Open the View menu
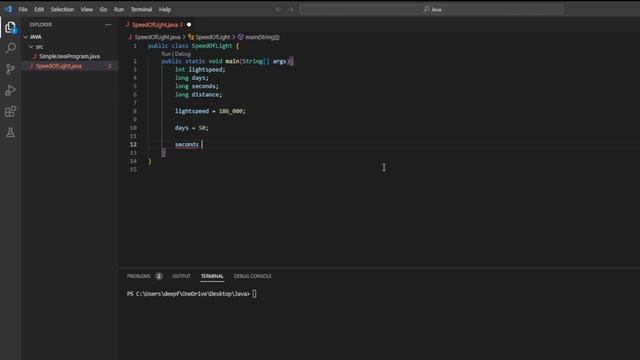This screenshot has height=360, width=640. tap(87, 9)
